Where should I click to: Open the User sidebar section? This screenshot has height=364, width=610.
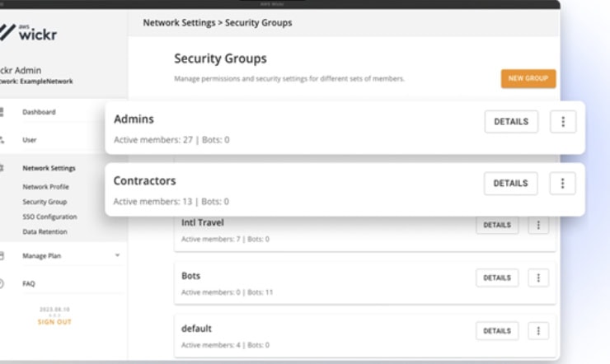click(30, 140)
